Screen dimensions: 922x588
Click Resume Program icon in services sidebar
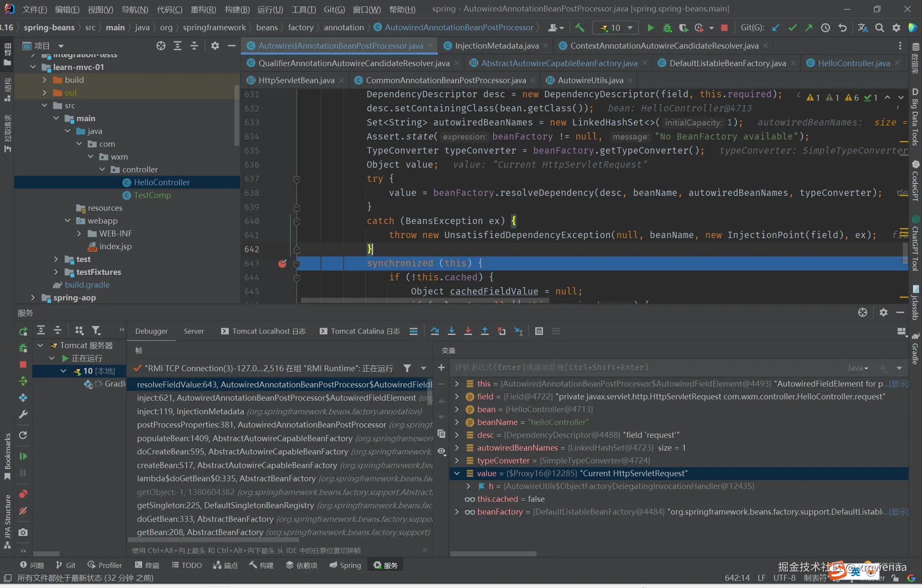[x=23, y=456]
